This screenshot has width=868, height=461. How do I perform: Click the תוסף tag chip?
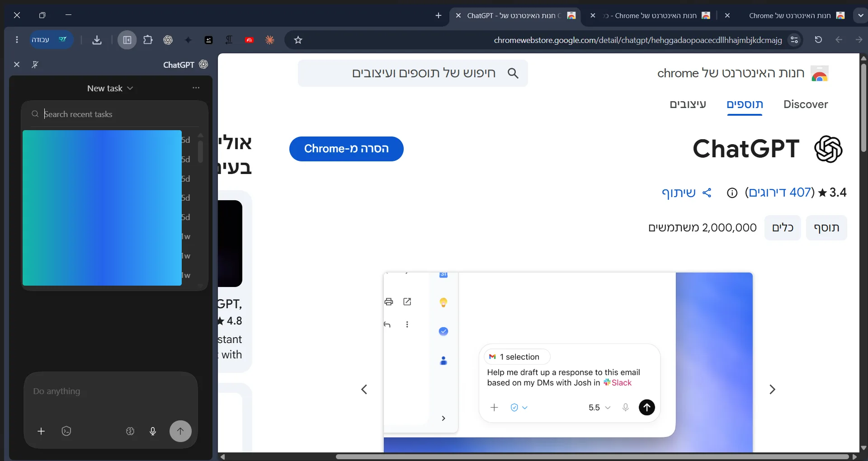[x=826, y=228]
